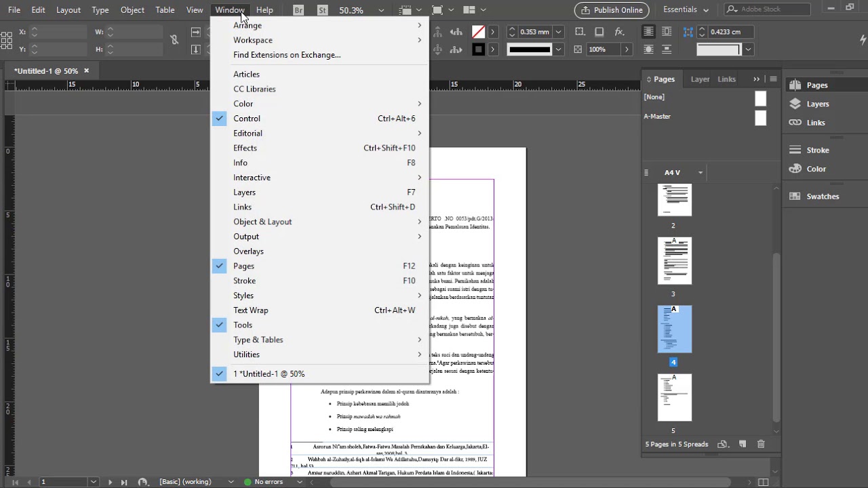
Task: Open the zoom level 50.3% dropdown
Action: pos(381,10)
